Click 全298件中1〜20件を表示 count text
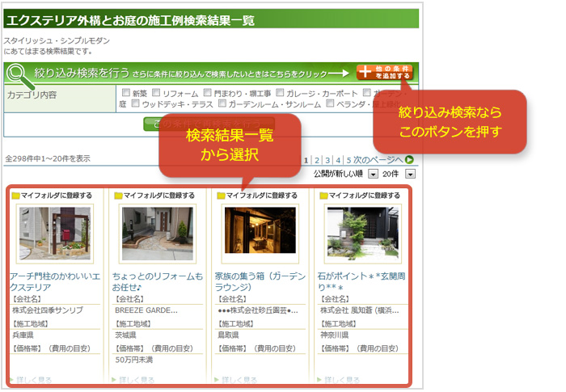Screen dimensions: 566x392 48,158
